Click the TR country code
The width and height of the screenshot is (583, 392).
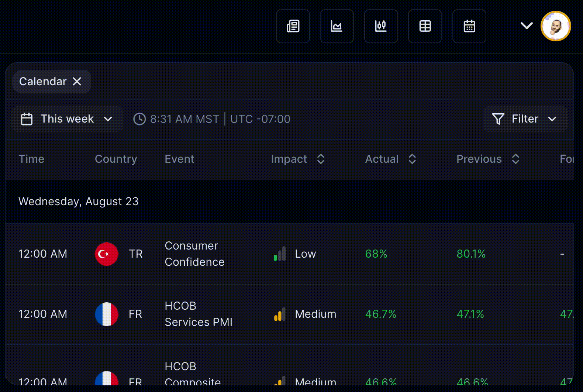pos(135,254)
